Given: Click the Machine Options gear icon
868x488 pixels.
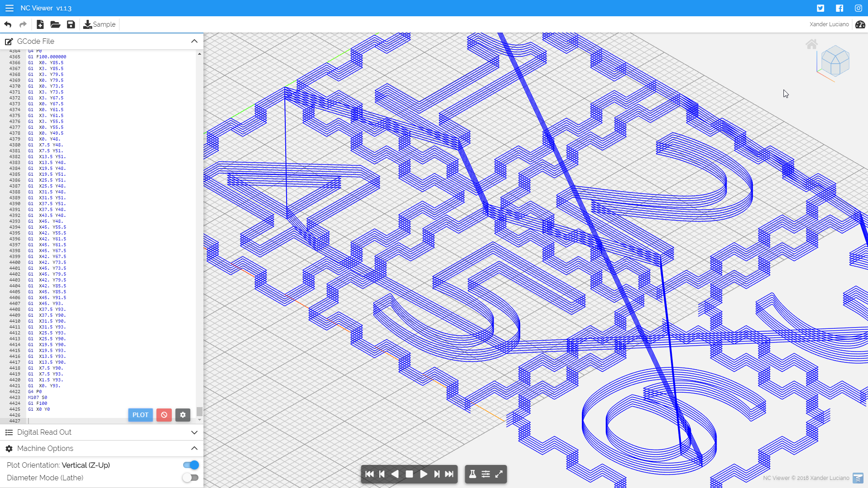Looking at the screenshot, I should 9,449.
